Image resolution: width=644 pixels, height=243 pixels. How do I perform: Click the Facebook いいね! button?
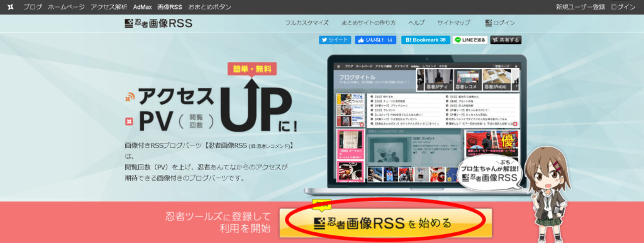376,40
